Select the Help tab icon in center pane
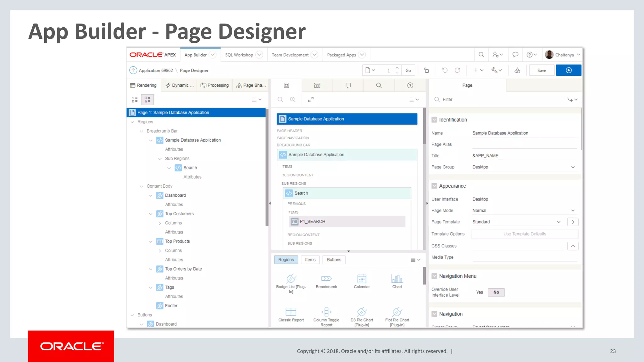This screenshot has width=644, height=362. (410, 85)
